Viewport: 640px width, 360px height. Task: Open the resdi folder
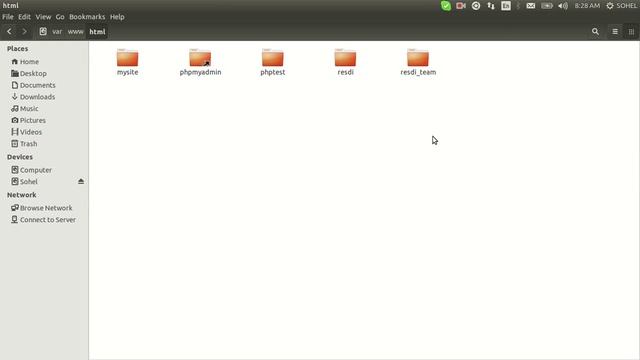tap(345, 62)
